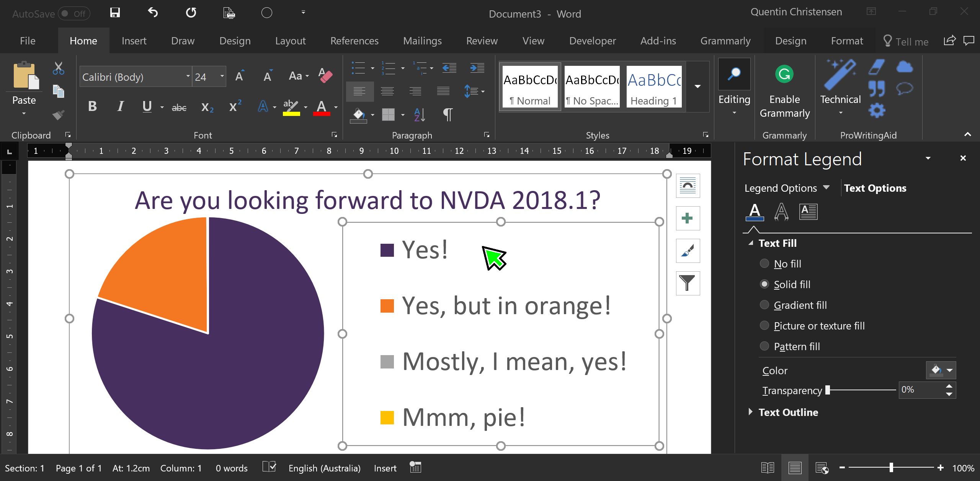Screen dimensions: 980x481
Task: Center align the paragraph
Action: (x=387, y=91)
